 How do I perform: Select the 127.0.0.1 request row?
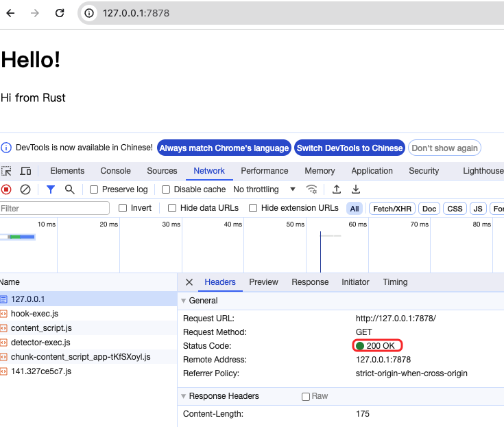click(88, 299)
